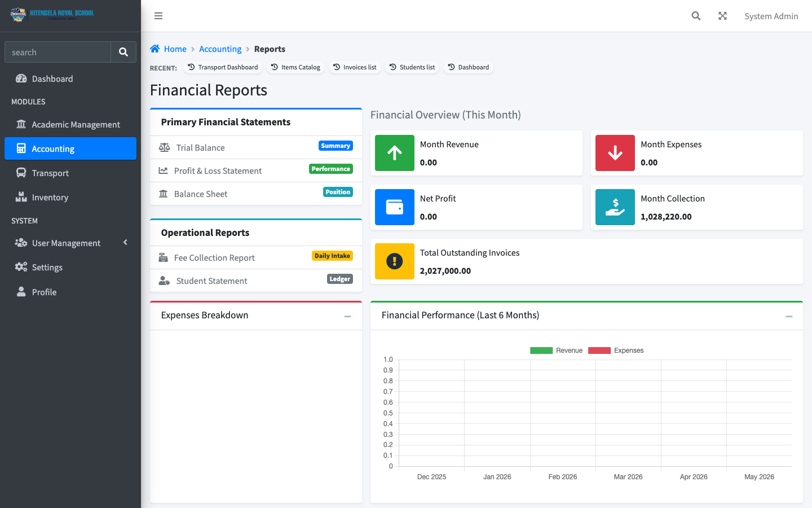812x508 pixels.
Task: Click the Ledger badge
Action: pyautogui.click(x=340, y=279)
